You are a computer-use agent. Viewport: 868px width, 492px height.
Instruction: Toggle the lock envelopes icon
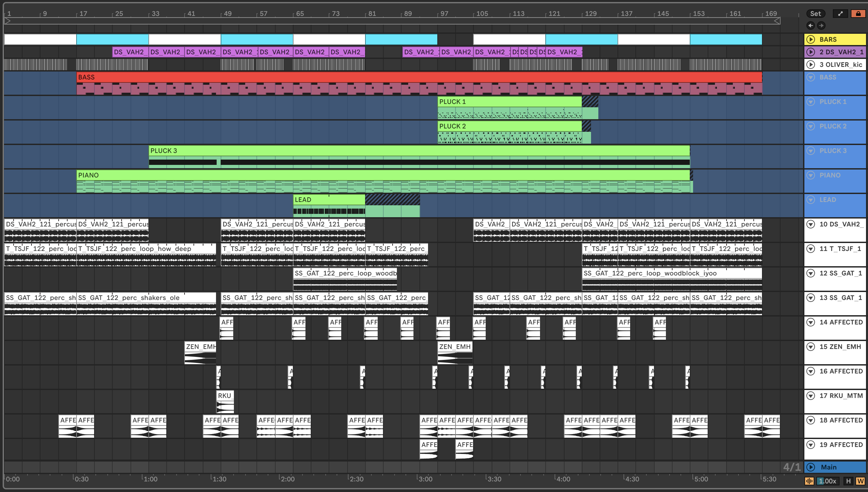[x=858, y=14]
